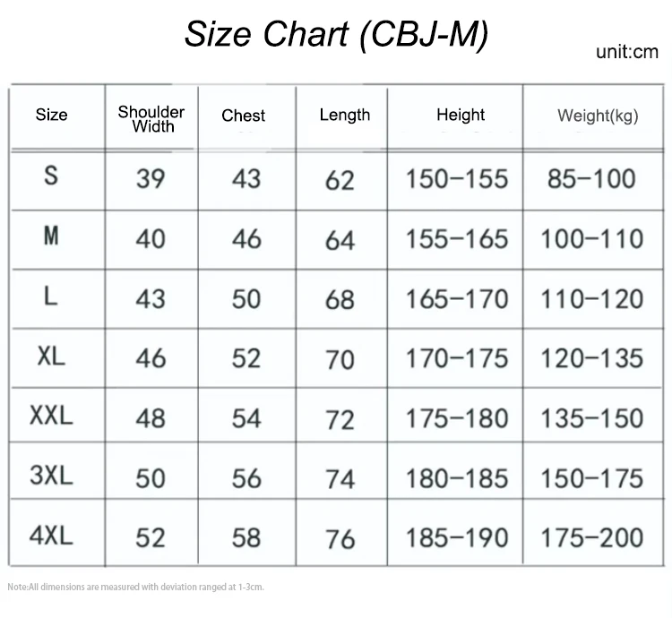This screenshot has height=618, width=672.
Task: Select the S size row label
Action: pyautogui.click(x=51, y=176)
